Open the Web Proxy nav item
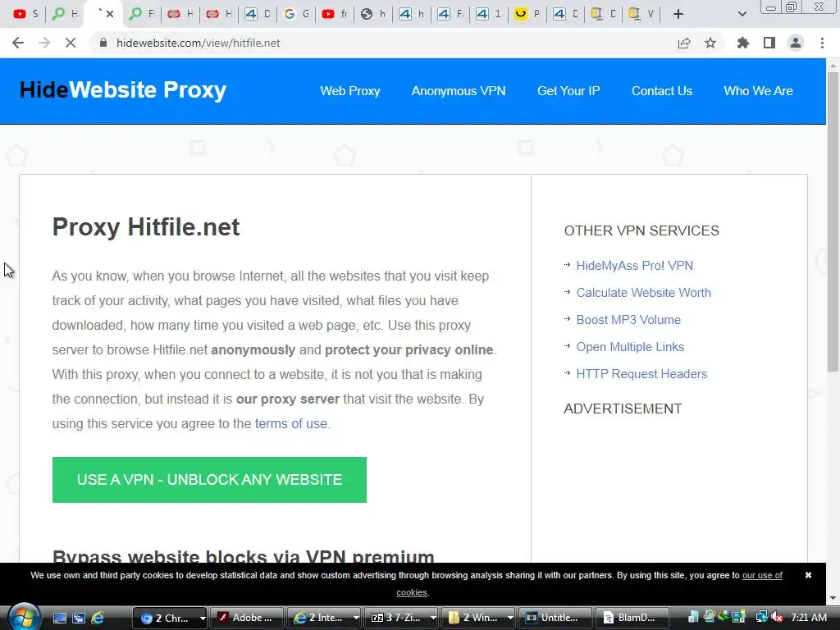Image resolution: width=840 pixels, height=630 pixels. 349,91
